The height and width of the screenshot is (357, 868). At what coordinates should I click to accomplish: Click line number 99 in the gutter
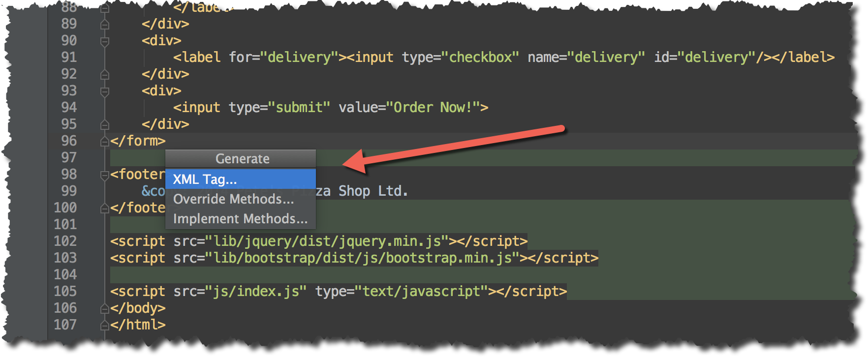pyautogui.click(x=69, y=191)
